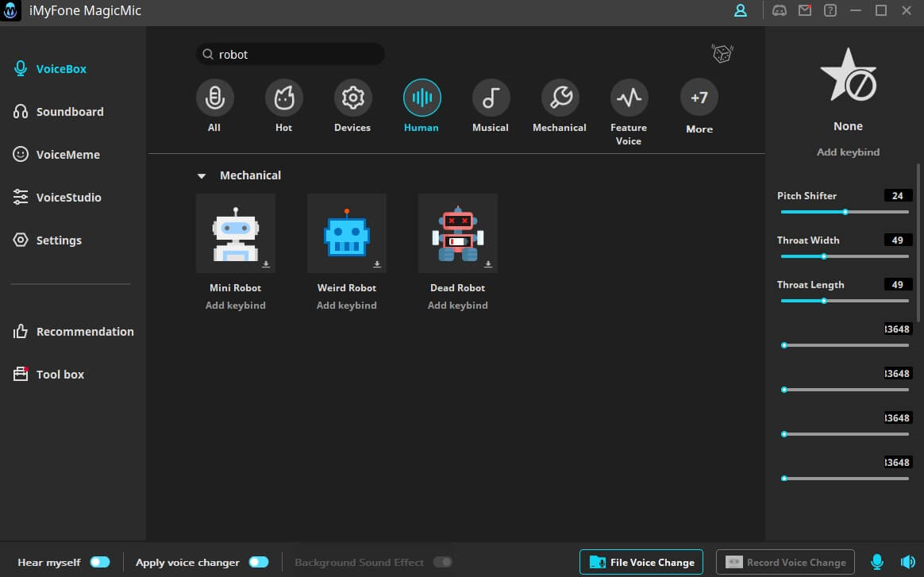This screenshot has height=577, width=924.
Task: Click the Record Voice Change button
Action: pos(785,562)
